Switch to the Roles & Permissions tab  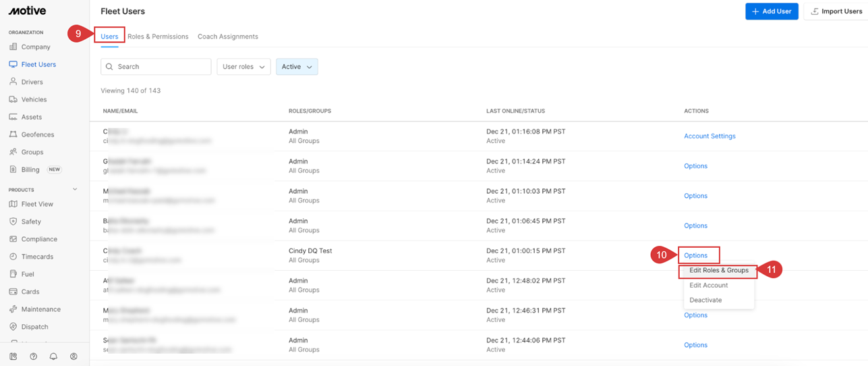158,36
